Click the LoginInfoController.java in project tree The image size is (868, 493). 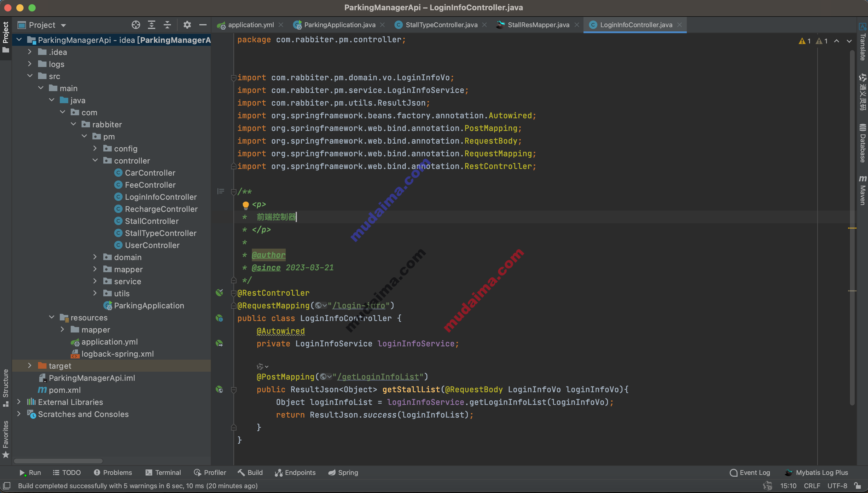click(x=160, y=196)
